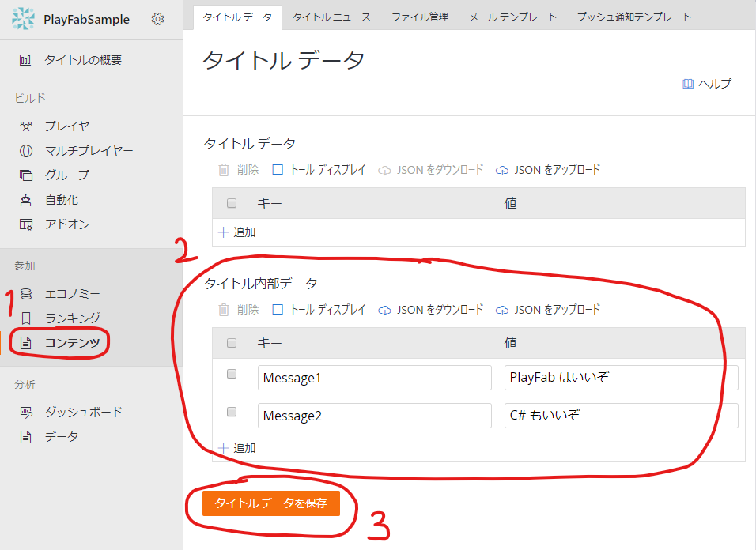Click the Message2 key input field
This screenshot has width=756, height=550.
click(375, 416)
